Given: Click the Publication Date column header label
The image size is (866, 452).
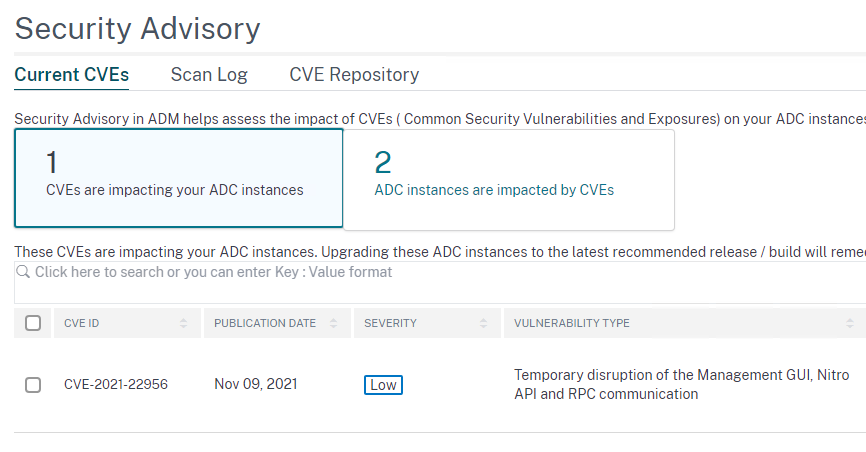Looking at the screenshot, I should click(265, 323).
